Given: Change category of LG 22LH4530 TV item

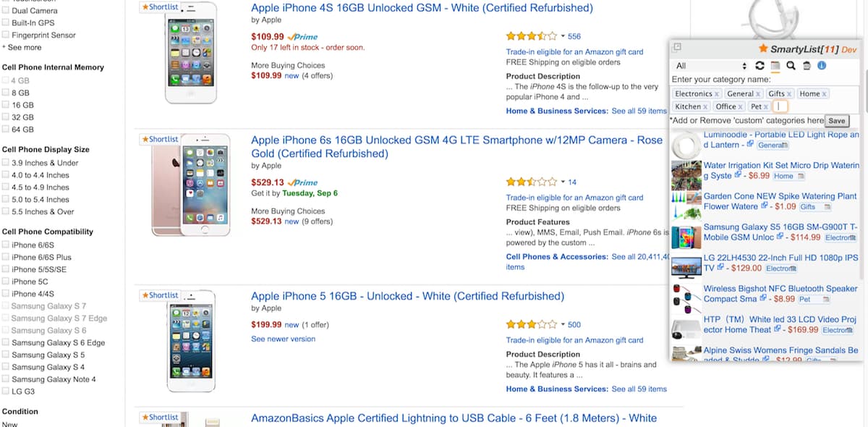Looking at the screenshot, I should 781,269.
